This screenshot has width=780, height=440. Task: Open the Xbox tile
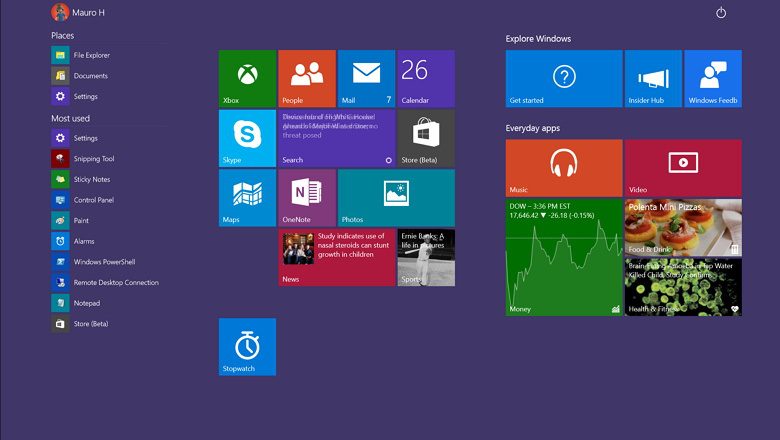(247, 79)
